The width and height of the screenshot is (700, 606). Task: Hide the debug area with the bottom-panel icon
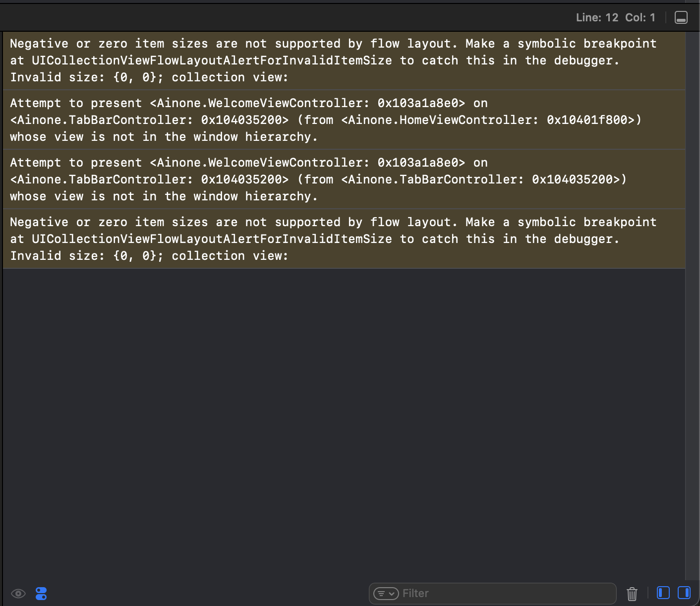[681, 17]
